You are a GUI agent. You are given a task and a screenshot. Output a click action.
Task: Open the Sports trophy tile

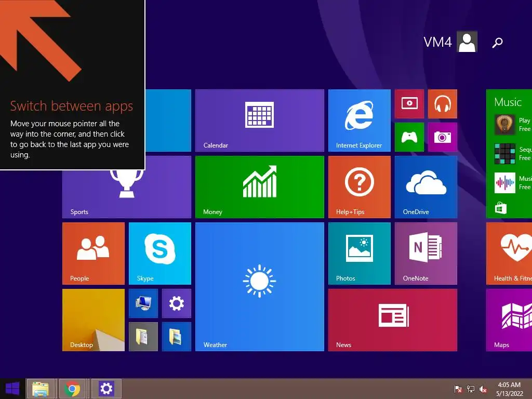tap(127, 194)
